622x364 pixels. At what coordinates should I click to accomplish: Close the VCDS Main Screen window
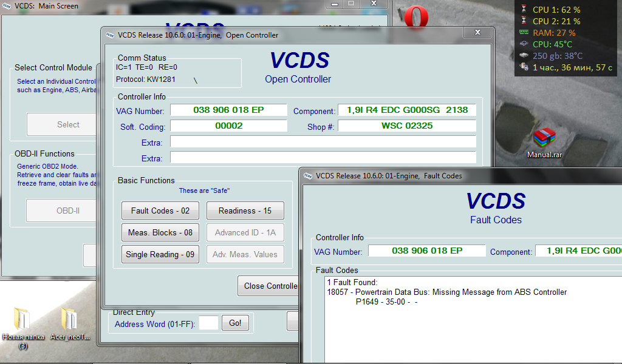point(374,4)
